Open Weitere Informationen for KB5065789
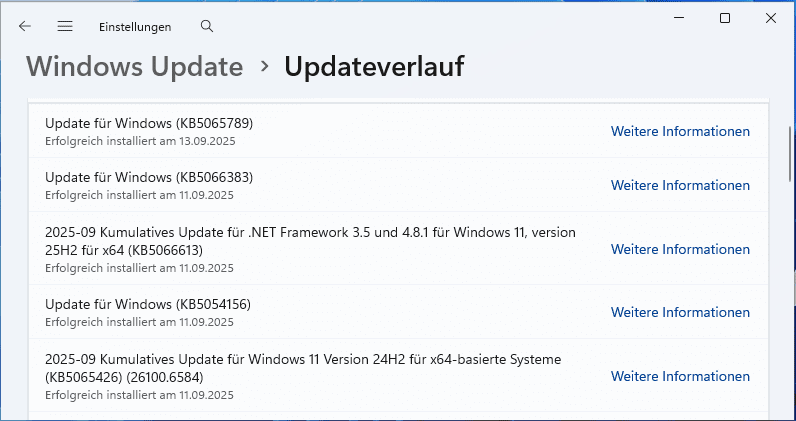This screenshot has height=421, width=796. point(680,131)
